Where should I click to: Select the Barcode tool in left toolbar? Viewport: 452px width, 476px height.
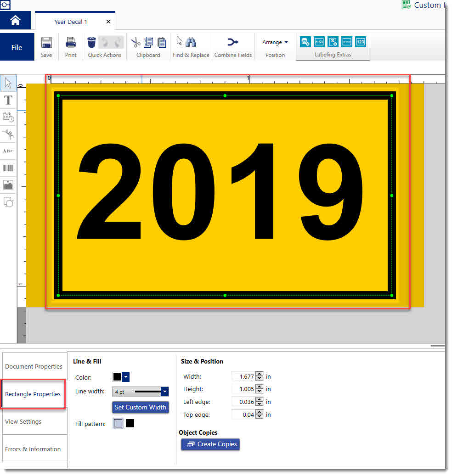click(x=8, y=168)
